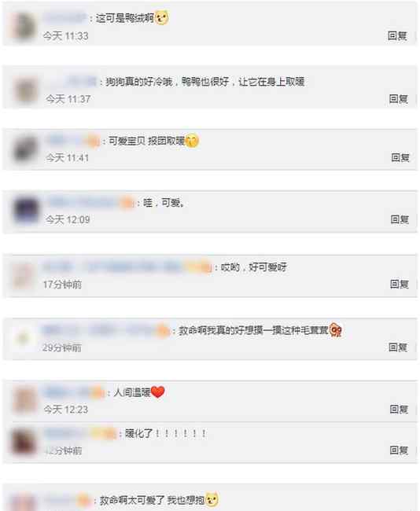The image size is (420, 511).
Task: Click avatar of the 29分钟前 commenter
Action: pyautogui.click(x=24, y=338)
